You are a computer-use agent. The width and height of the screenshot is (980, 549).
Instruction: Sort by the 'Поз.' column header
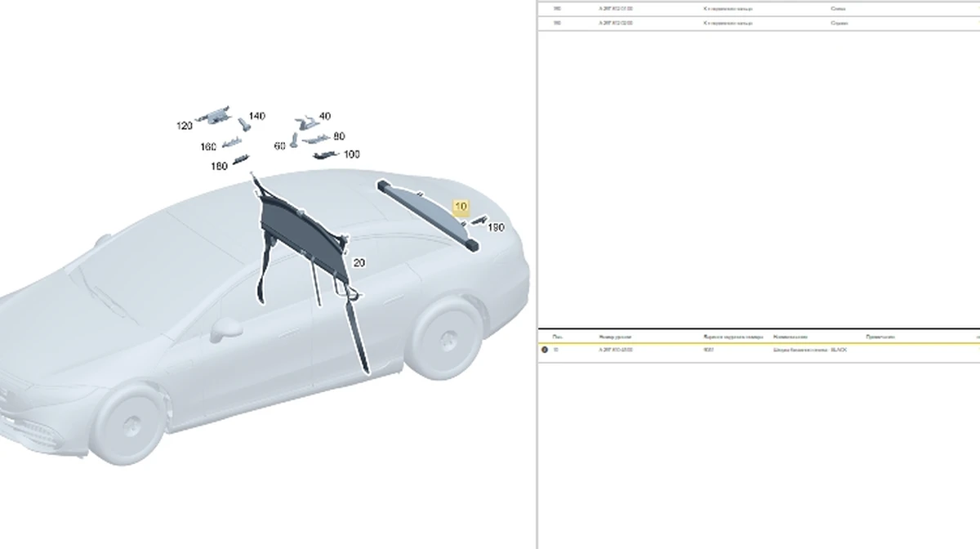click(557, 337)
